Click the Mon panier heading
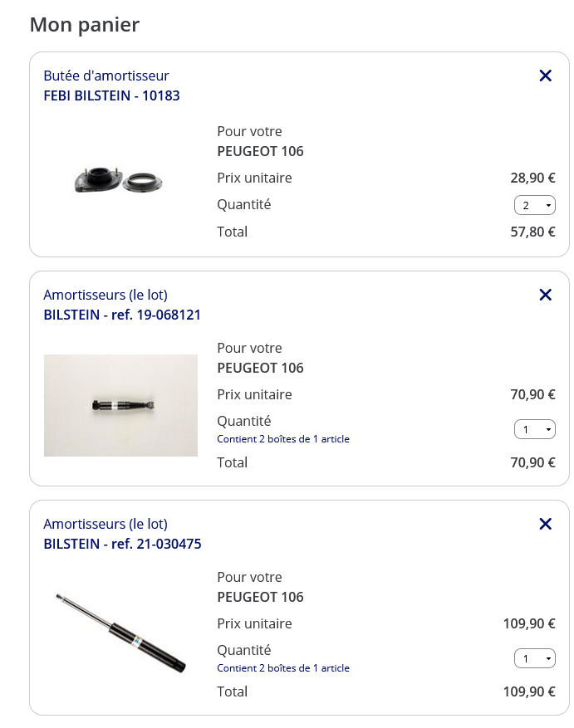Viewport: 574px width, 728px height. (x=85, y=25)
